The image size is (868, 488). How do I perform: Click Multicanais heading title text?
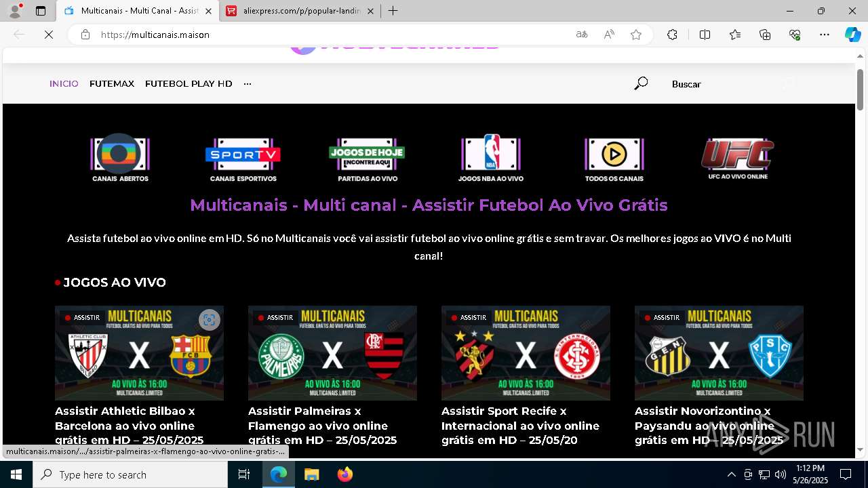pyautogui.click(x=429, y=205)
